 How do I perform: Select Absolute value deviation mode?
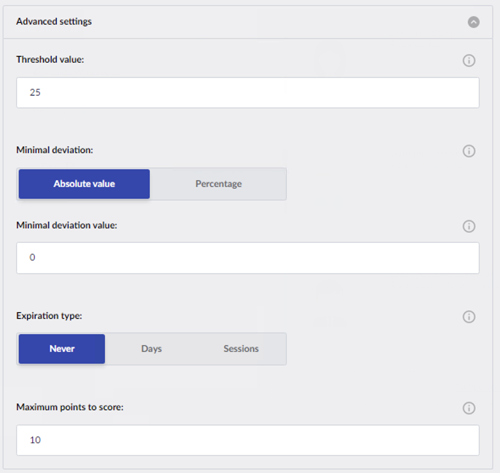click(84, 184)
